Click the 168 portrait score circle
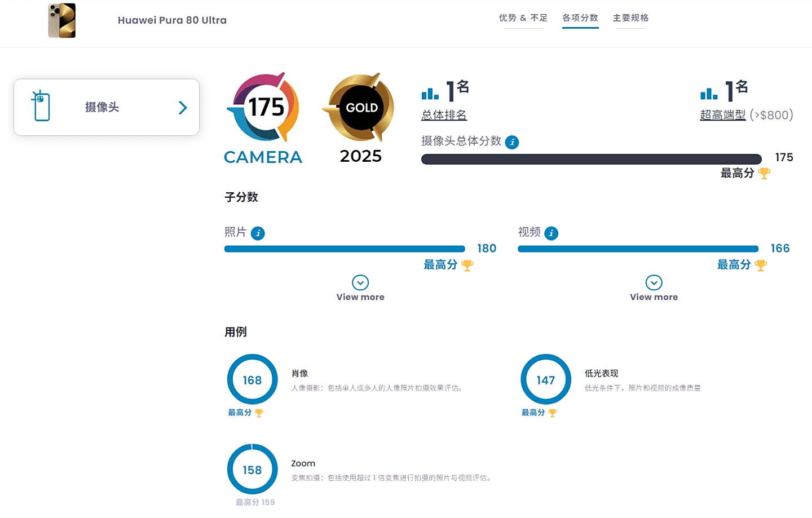812x518 pixels. (x=252, y=380)
